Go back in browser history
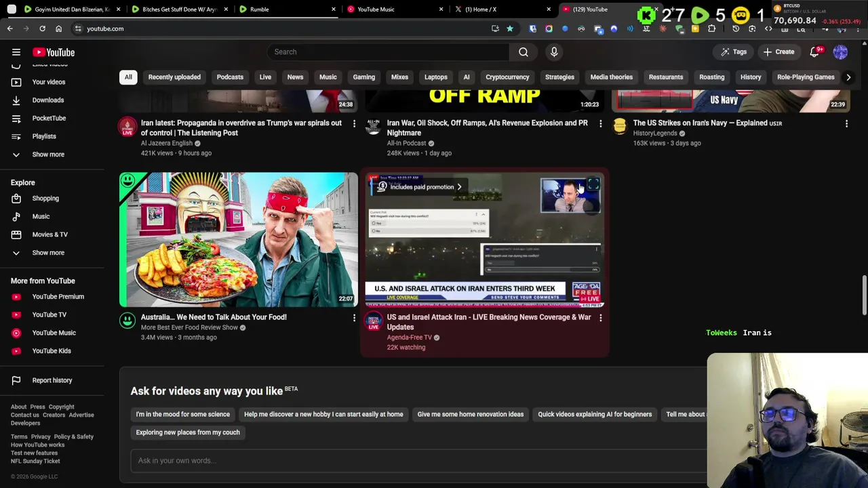This screenshot has height=488, width=868. coord(9,28)
